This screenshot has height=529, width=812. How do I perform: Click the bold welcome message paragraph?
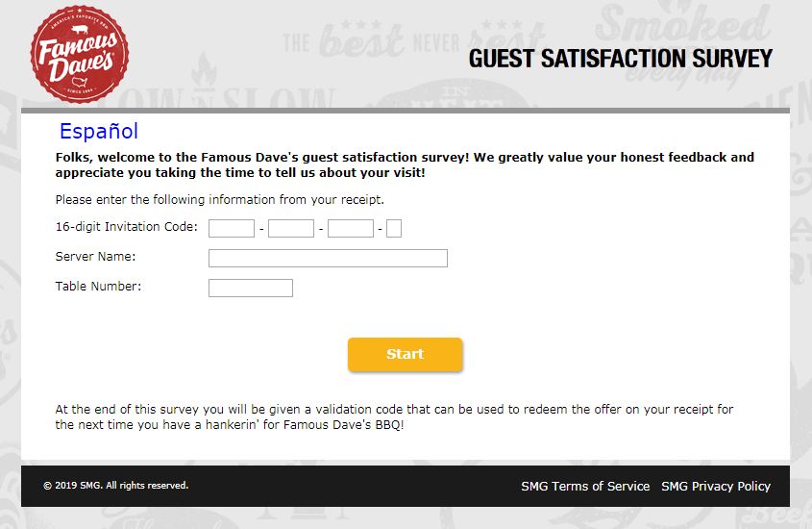[x=404, y=164]
